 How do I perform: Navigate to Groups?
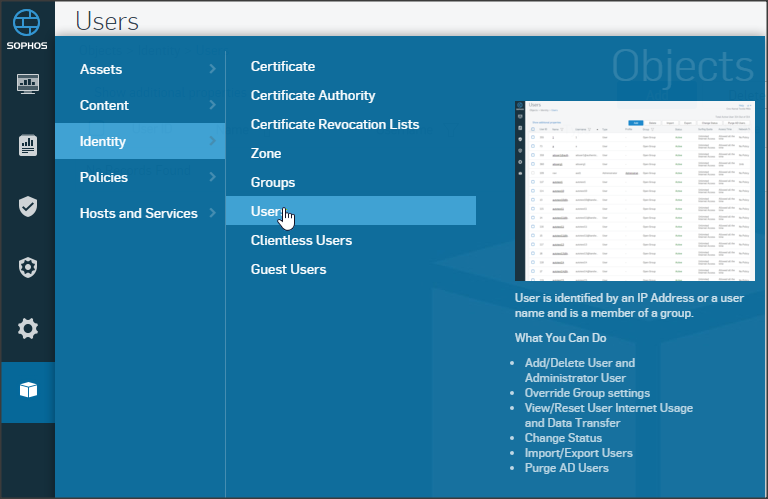pos(273,182)
